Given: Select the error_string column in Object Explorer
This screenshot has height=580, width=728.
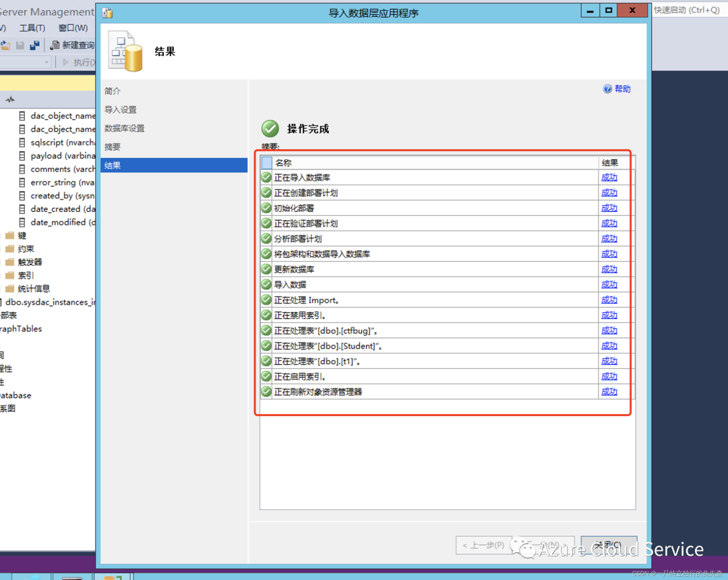Looking at the screenshot, I should pos(57,183).
